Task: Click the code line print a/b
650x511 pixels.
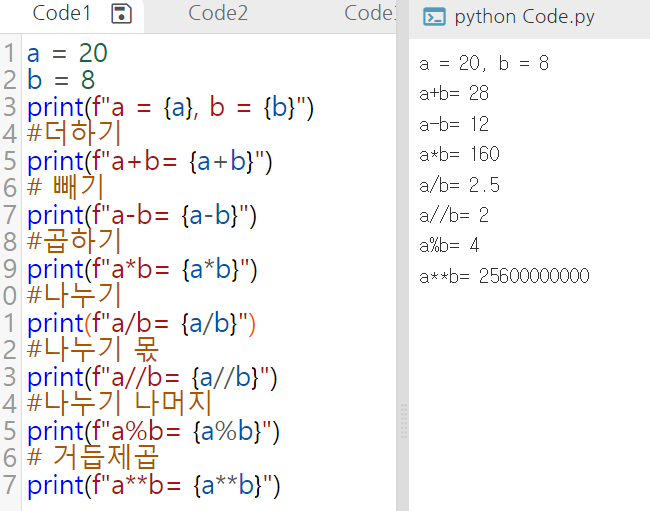Action: 141,322
